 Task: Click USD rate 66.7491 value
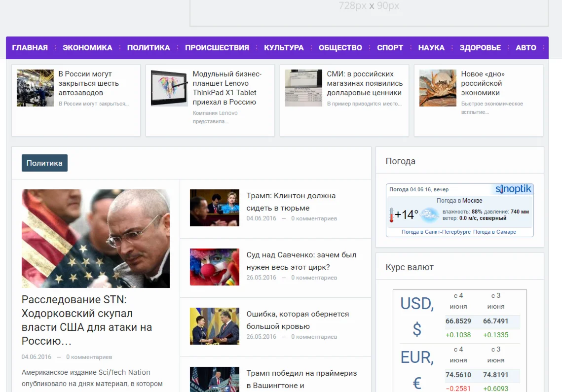(496, 321)
